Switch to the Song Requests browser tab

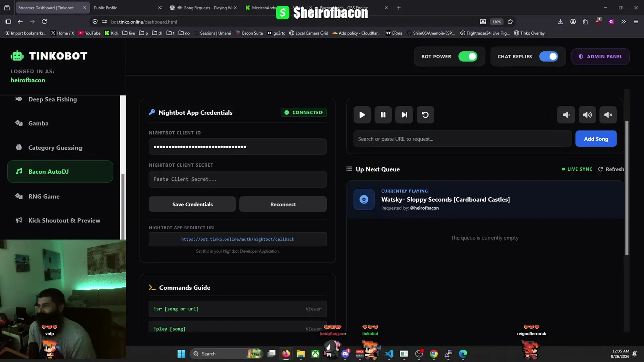[203, 8]
